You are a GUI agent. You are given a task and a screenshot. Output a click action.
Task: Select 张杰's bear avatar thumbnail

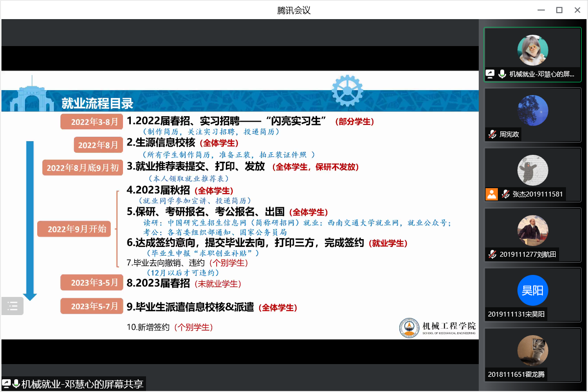[533, 170]
